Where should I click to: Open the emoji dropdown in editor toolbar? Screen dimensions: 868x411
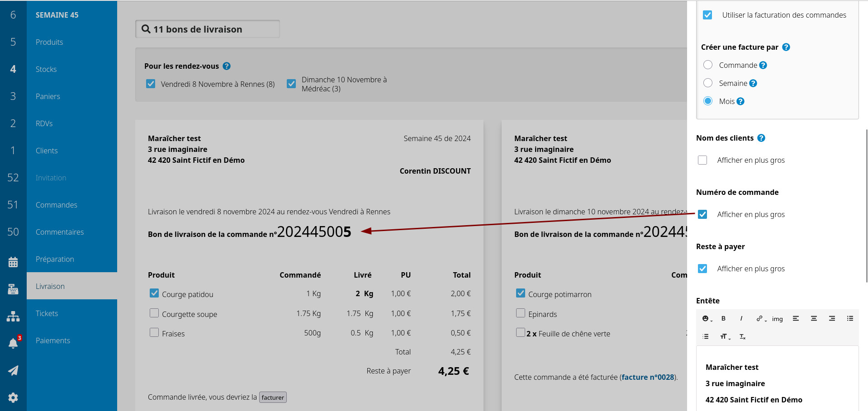(707, 318)
